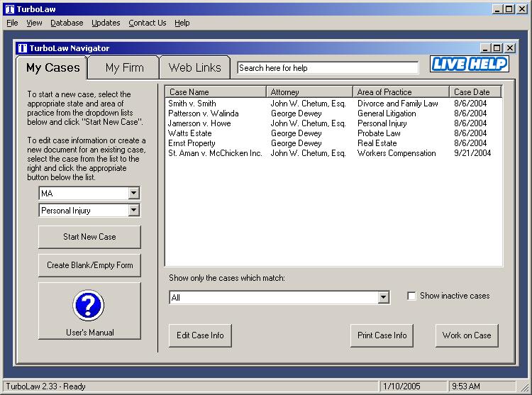This screenshot has height=395, width=532.
Task: Switch to the My Cases tab
Action: click(53, 67)
